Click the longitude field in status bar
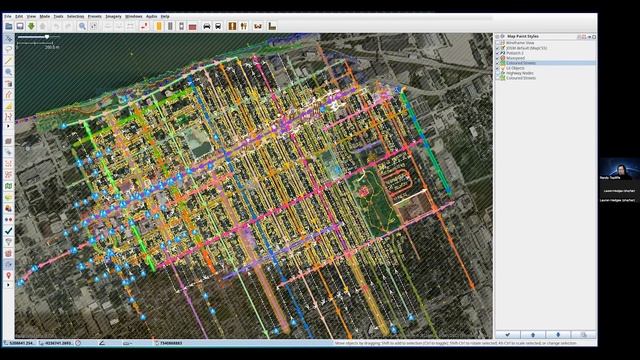 (x=56, y=343)
